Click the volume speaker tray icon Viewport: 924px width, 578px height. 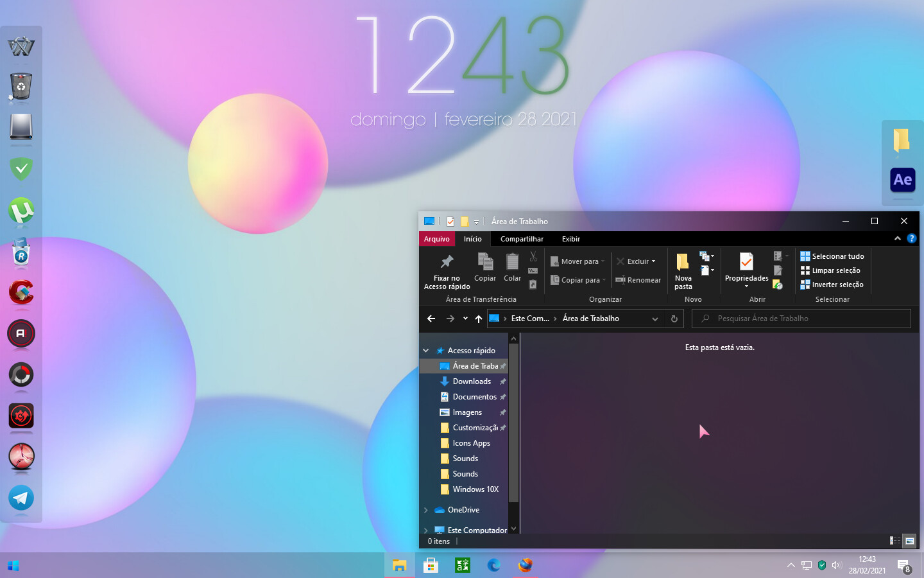pos(836,565)
